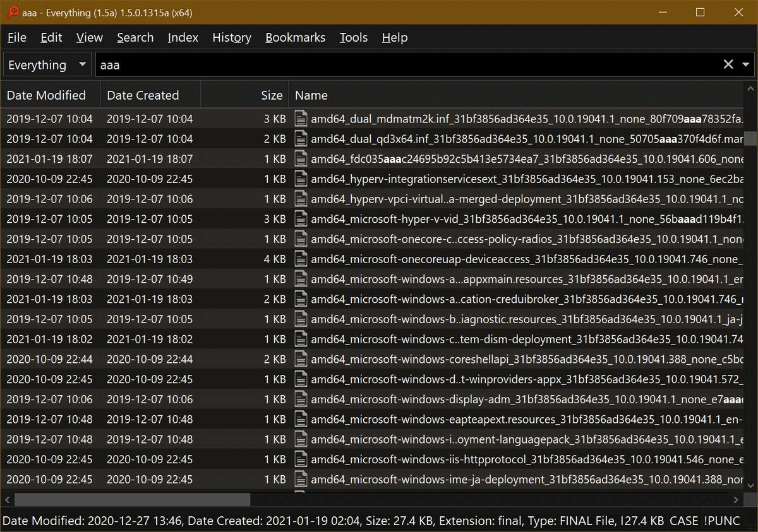Open the Help menu
This screenshot has height=532, width=758.
[x=395, y=37]
